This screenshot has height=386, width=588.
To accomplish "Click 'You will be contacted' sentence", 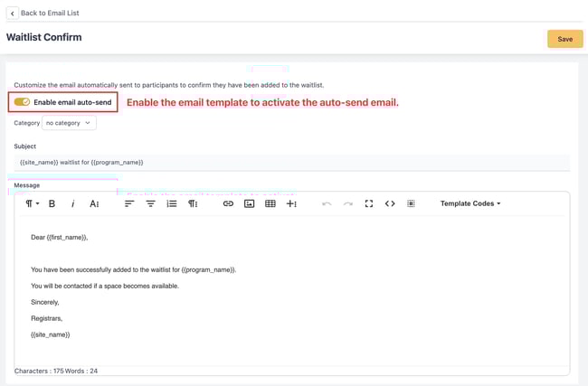I will [x=105, y=286].
